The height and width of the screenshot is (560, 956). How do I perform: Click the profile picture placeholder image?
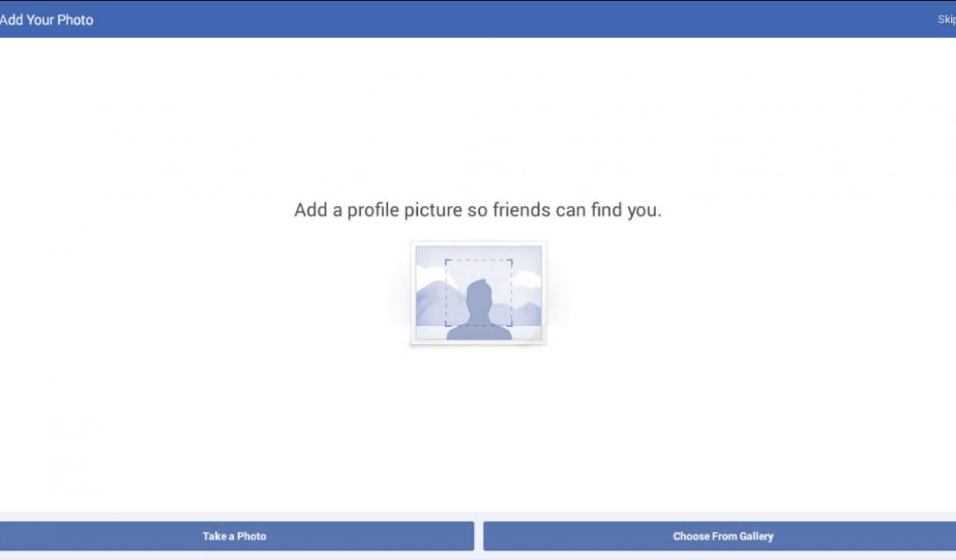point(479,293)
